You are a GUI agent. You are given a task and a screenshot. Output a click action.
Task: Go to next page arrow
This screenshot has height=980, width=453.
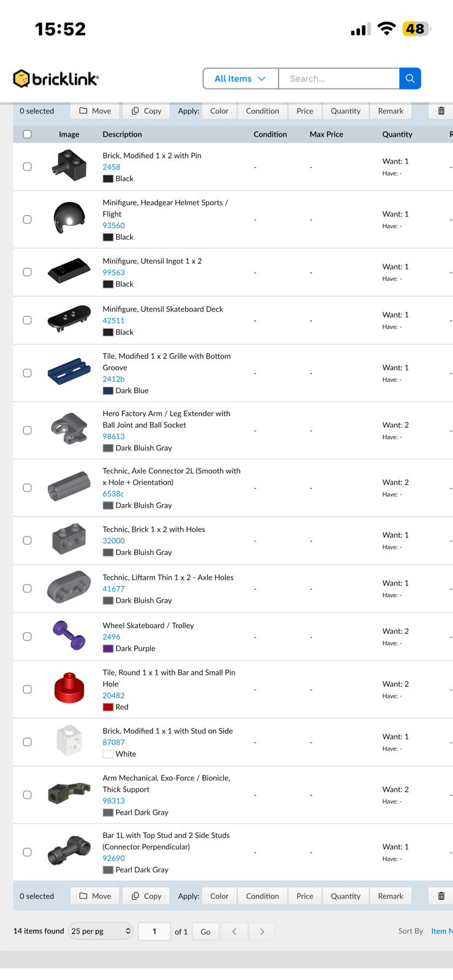tap(262, 931)
